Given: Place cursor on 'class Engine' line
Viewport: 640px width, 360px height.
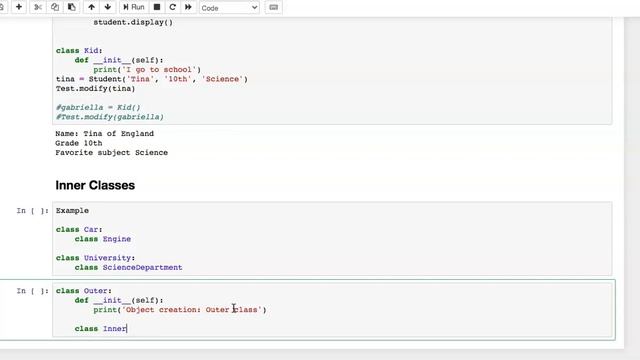Looking at the screenshot, I should click(103, 239).
